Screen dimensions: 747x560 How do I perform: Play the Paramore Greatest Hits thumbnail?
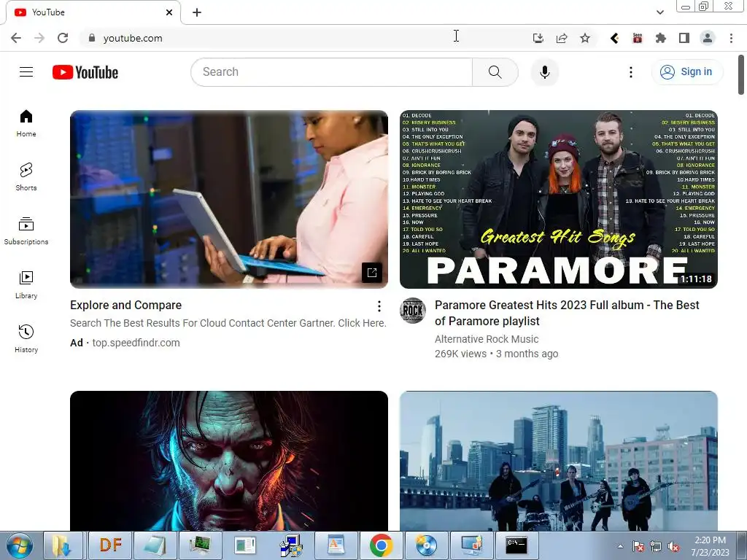(558, 199)
